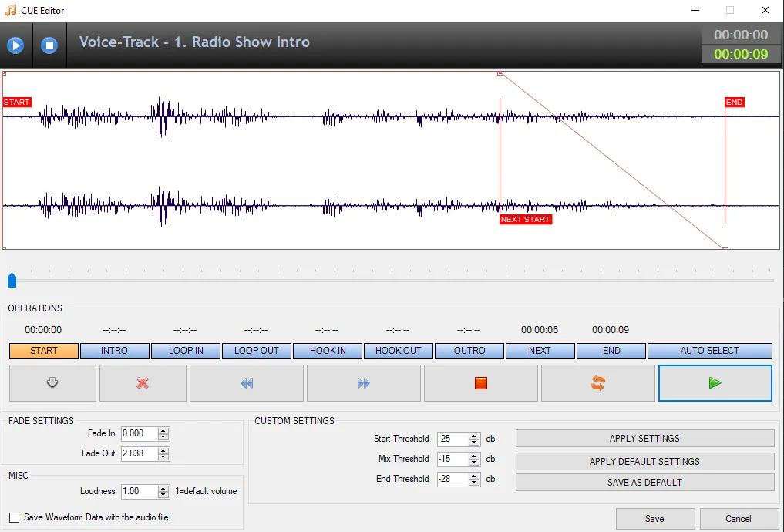Click the START marker on waveform
Image resolution: width=784 pixels, height=532 pixels.
click(x=17, y=102)
